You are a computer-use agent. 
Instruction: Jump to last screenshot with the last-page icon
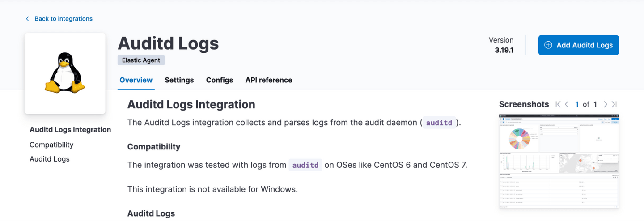coord(614,104)
